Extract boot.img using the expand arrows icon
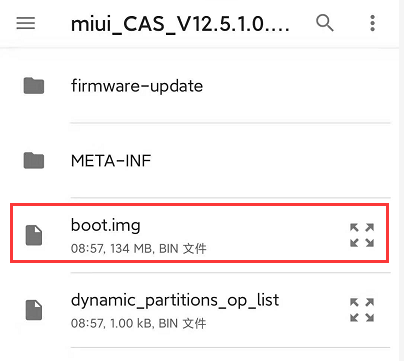 pyautogui.click(x=362, y=235)
